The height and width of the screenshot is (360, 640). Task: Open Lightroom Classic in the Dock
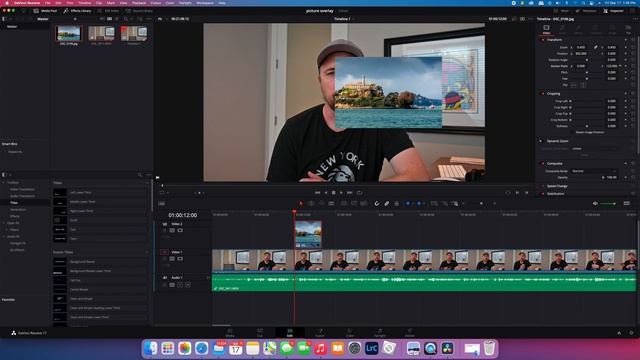(x=371, y=348)
